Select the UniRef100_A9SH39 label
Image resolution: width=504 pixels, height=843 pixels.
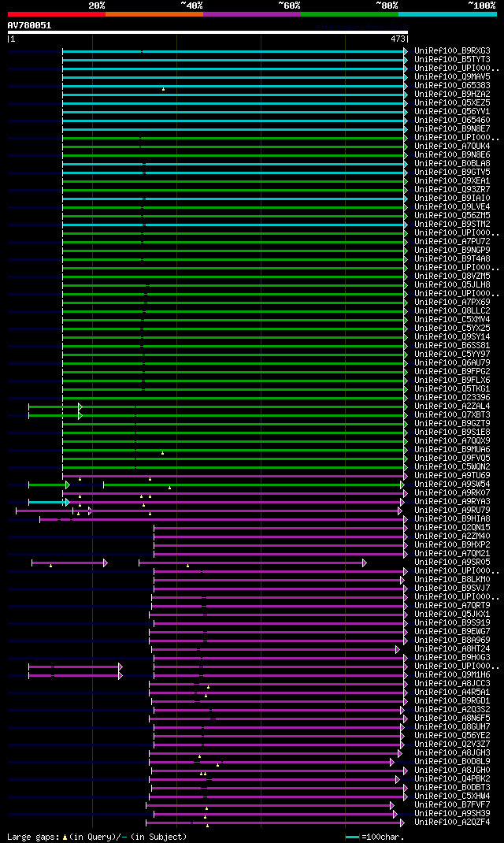(452, 813)
